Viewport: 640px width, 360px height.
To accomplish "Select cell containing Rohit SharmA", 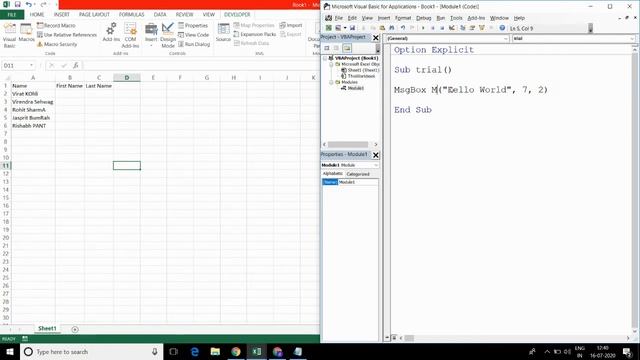I will tap(33, 109).
